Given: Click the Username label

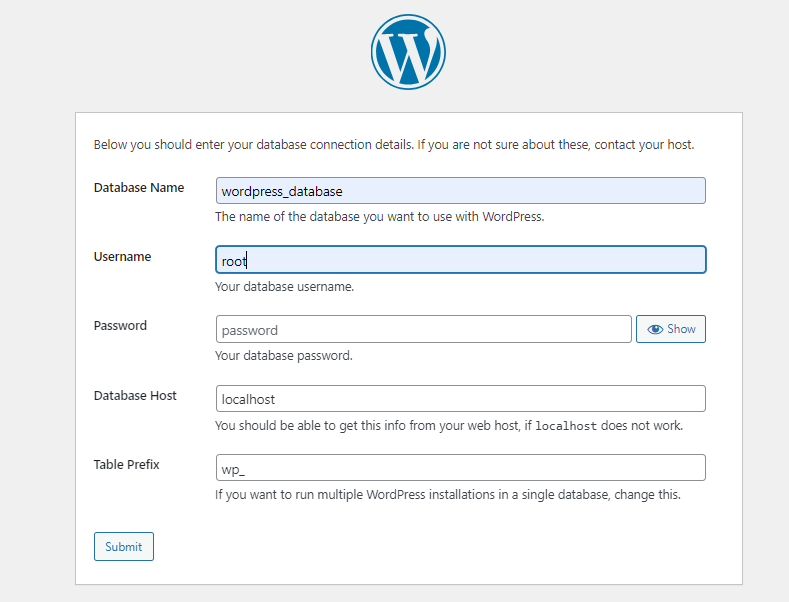Looking at the screenshot, I should coord(122,257).
